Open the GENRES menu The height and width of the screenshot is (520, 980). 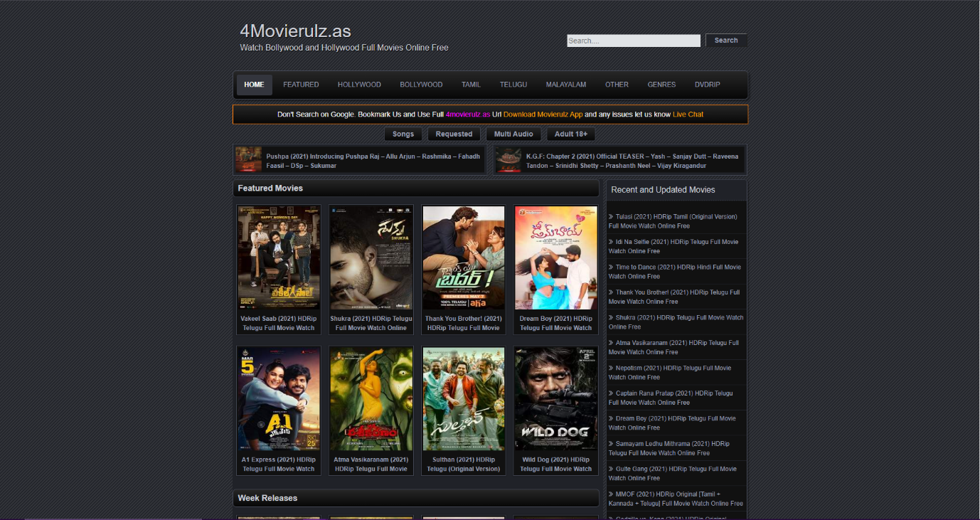click(661, 85)
